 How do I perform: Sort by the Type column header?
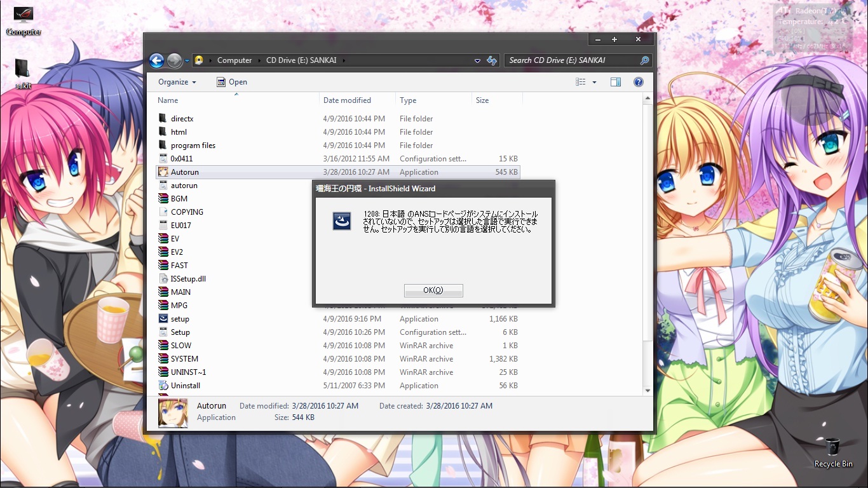point(434,100)
